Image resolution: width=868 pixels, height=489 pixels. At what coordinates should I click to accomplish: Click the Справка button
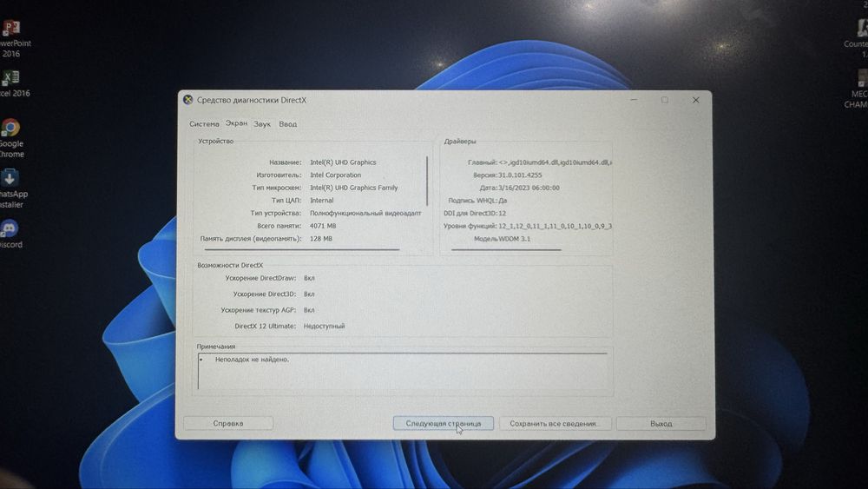click(x=228, y=423)
